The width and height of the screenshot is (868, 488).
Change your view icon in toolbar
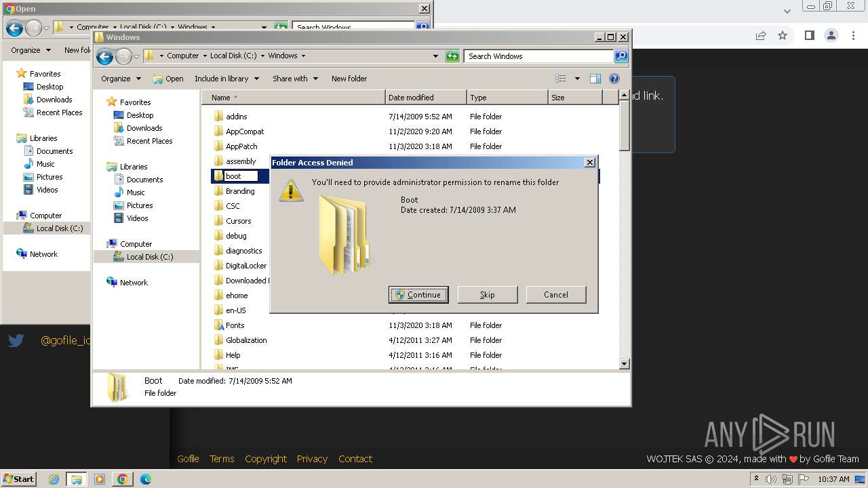coord(561,79)
